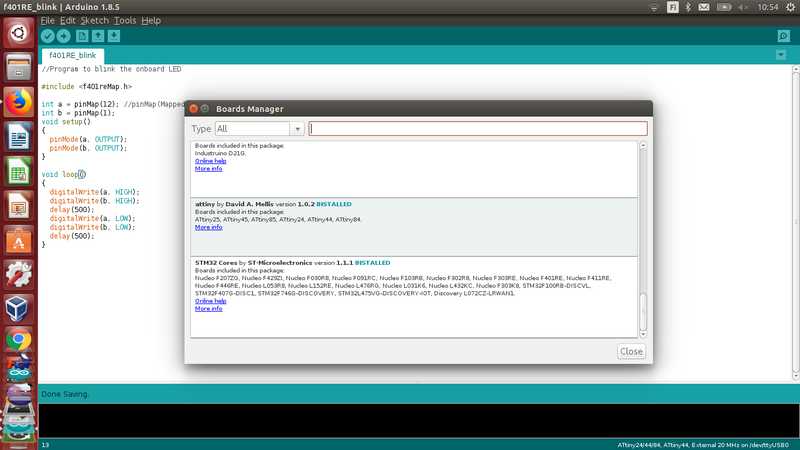Launch LibreOffice Writer from the dock

18,136
